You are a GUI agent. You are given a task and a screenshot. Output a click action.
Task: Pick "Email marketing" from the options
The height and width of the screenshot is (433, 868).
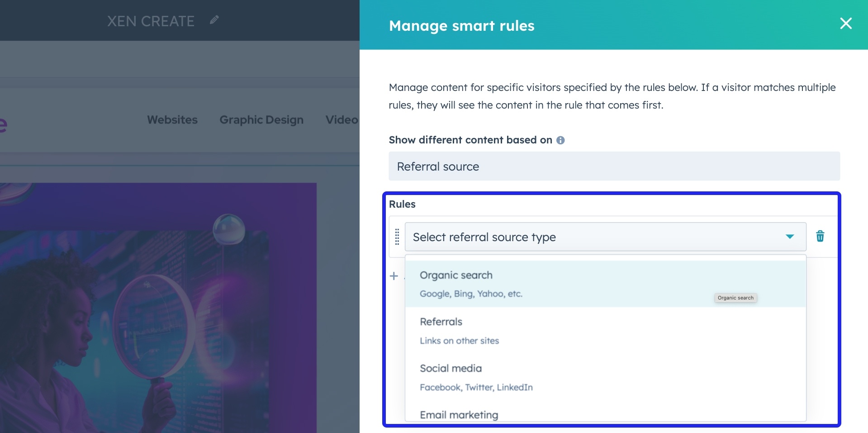[x=459, y=414]
